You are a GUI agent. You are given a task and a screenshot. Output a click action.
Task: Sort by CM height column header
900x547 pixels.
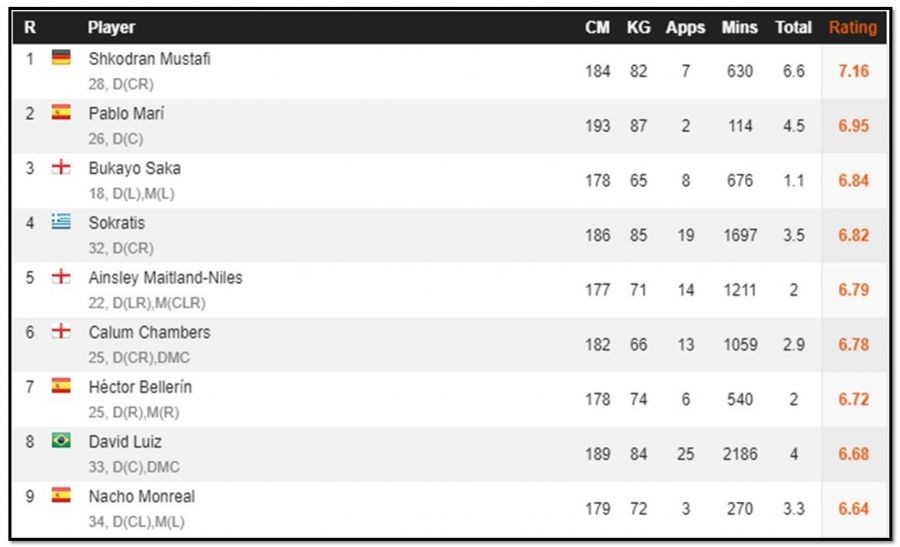click(x=598, y=28)
